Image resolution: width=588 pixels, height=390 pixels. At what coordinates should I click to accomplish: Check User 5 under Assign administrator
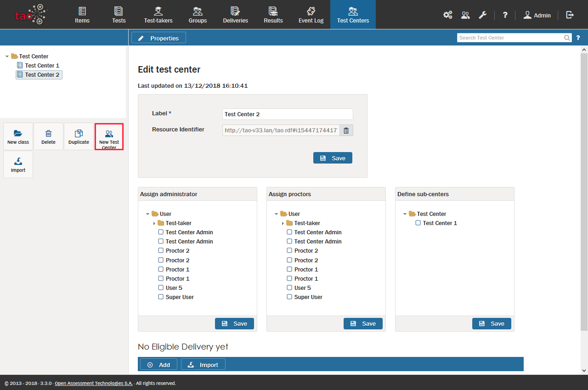click(161, 288)
